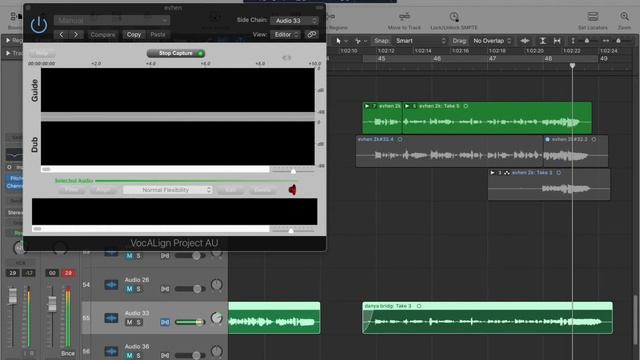The image size is (640, 360).
Task: Click the Stop Capture button
Action: click(x=176, y=53)
